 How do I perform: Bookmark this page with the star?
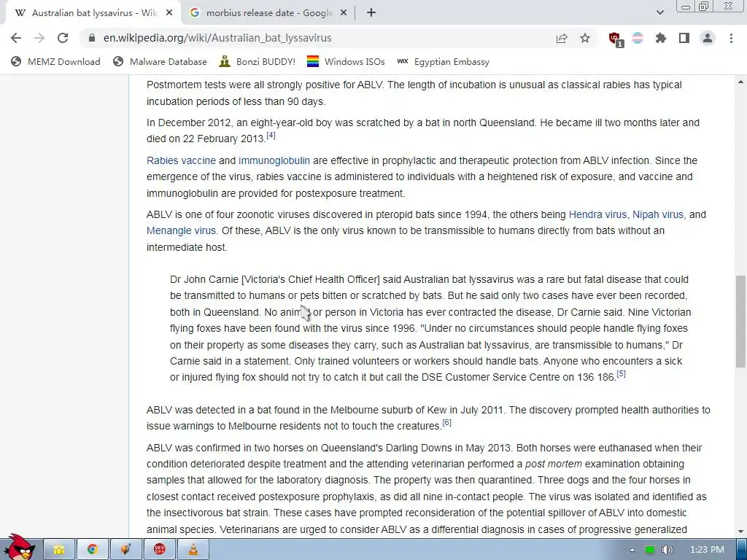coord(585,38)
